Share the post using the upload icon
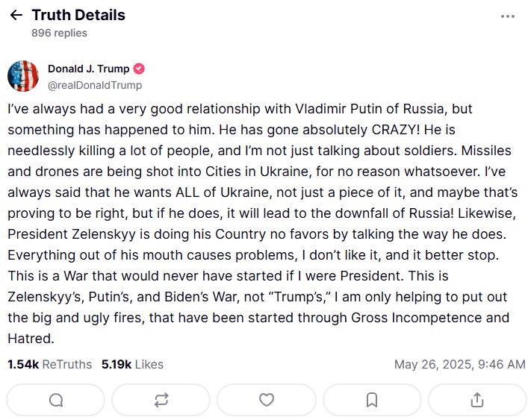This screenshot has width=531, height=420. coord(477,400)
